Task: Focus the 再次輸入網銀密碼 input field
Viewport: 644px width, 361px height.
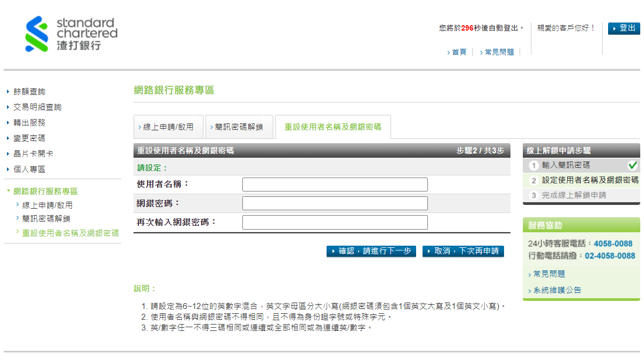Action: [x=335, y=222]
